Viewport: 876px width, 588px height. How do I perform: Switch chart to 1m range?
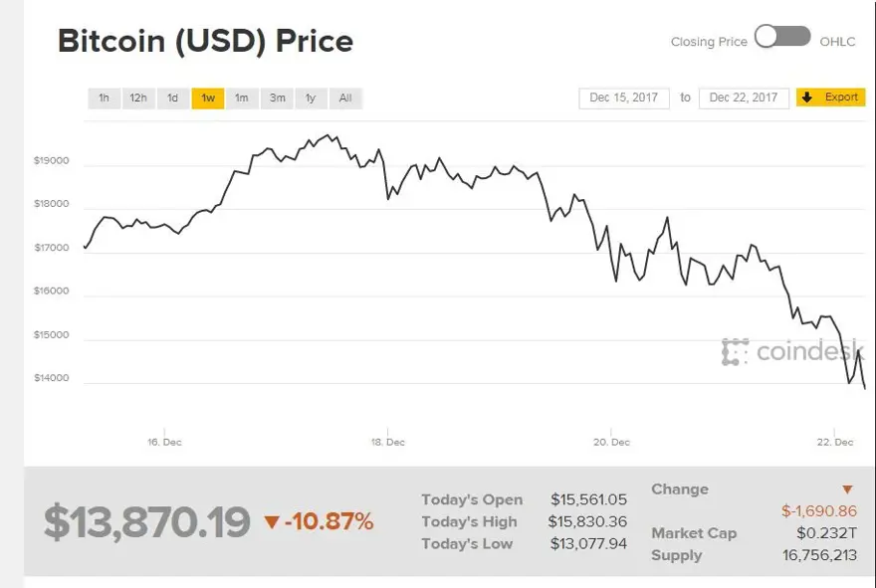coord(242,98)
